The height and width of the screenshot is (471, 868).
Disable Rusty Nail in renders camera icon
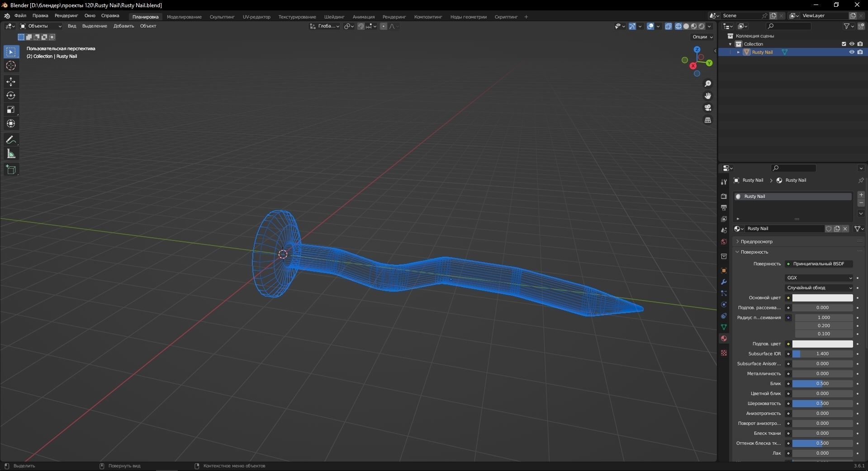(860, 52)
